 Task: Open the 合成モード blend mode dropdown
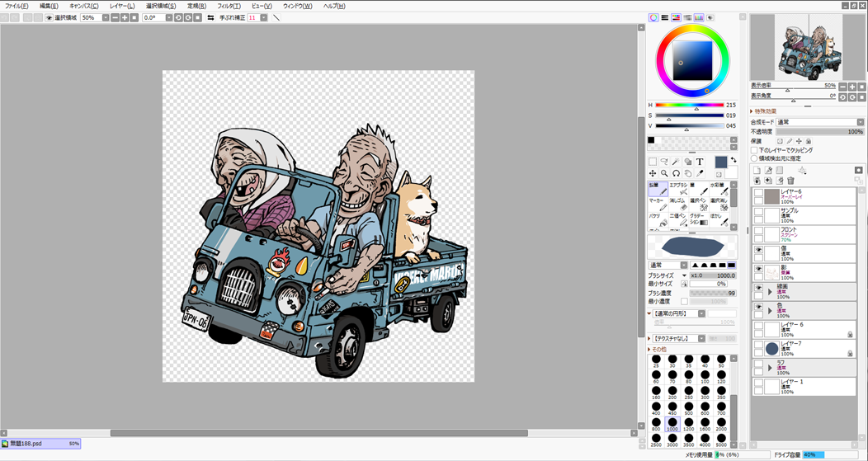[818, 122]
